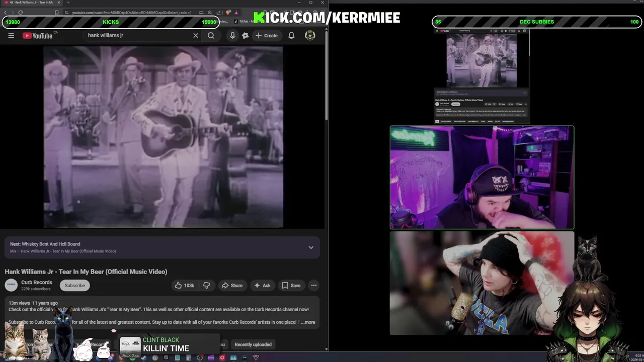Click the Ask button
The height and width of the screenshot is (362, 644).
point(262,286)
